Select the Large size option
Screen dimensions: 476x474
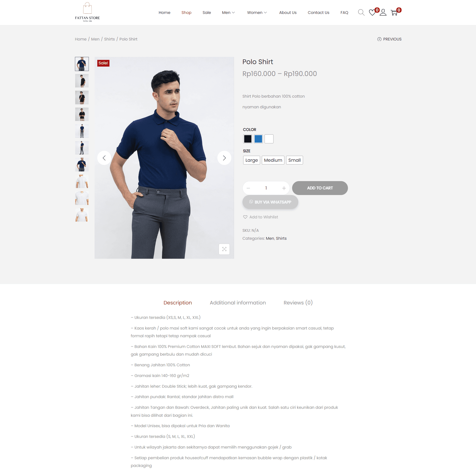[251, 160]
